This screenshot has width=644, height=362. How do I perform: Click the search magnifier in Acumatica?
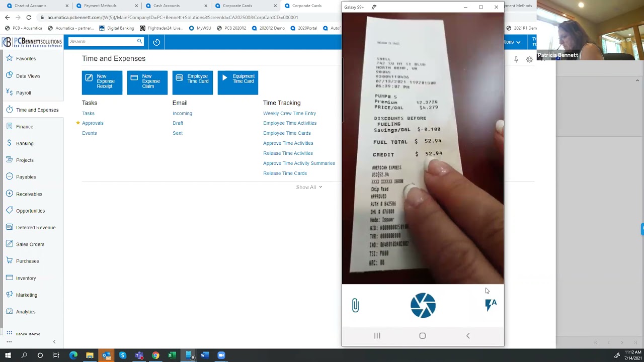(x=139, y=42)
